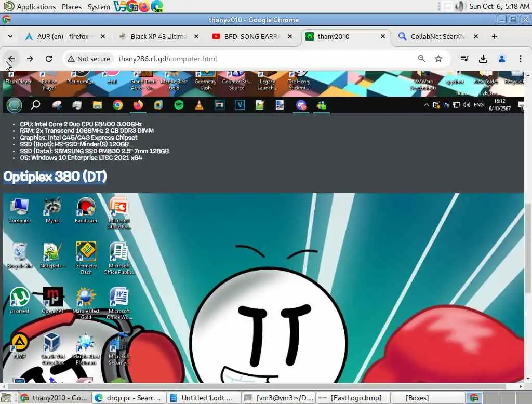Image resolution: width=532 pixels, height=404 pixels.
Task: Click the Microsoft Office Publisher icon
Action: [x=119, y=258]
